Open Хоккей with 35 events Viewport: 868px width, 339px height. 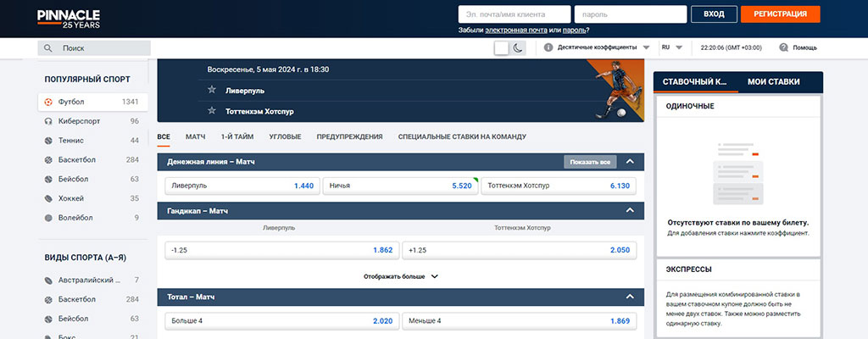[x=93, y=198]
